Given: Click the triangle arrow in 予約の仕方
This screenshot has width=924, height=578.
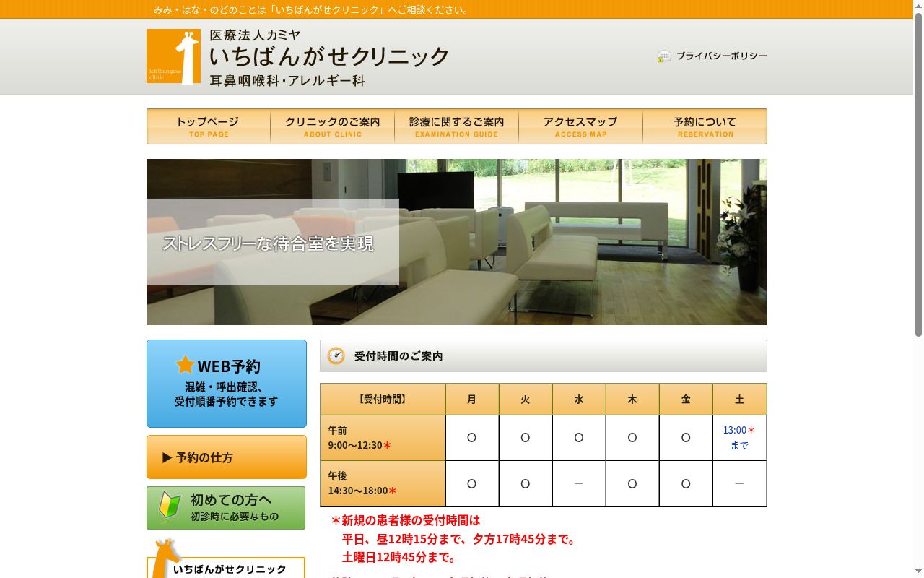Looking at the screenshot, I should pyautogui.click(x=167, y=457).
